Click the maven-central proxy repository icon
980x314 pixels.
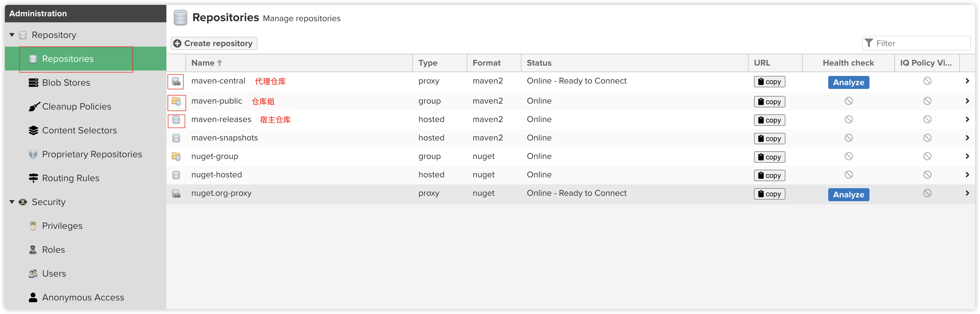tap(176, 81)
